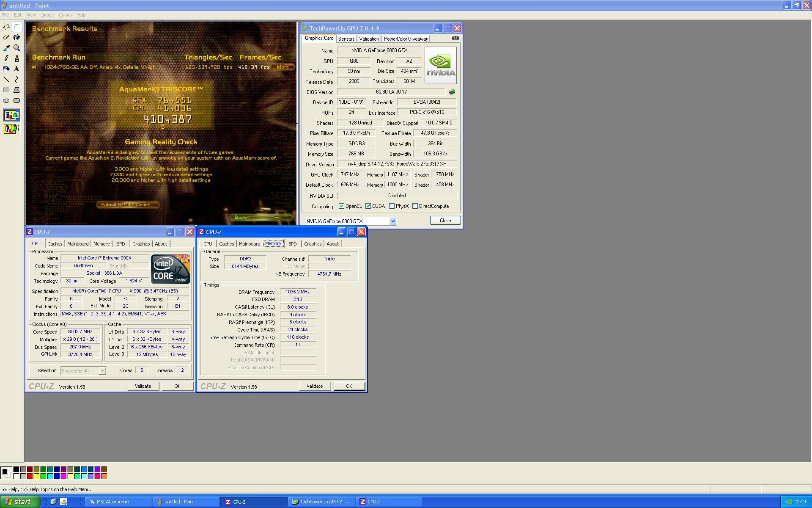The image size is (812, 508).
Task: Click OK in left CPU-Z window
Action: (x=177, y=386)
